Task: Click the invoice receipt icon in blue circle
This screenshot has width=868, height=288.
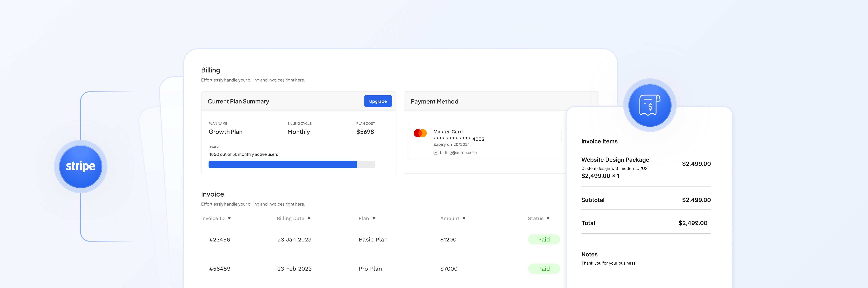Action: (650, 105)
